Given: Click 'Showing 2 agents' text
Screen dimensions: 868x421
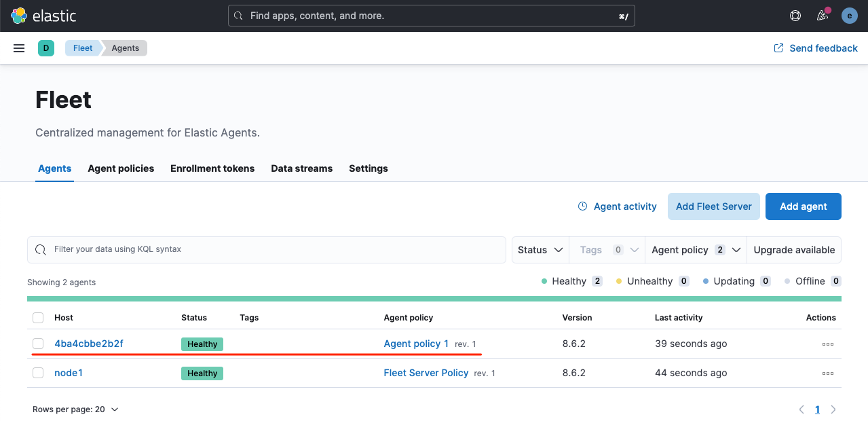Looking at the screenshot, I should pyautogui.click(x=62, y=282).
